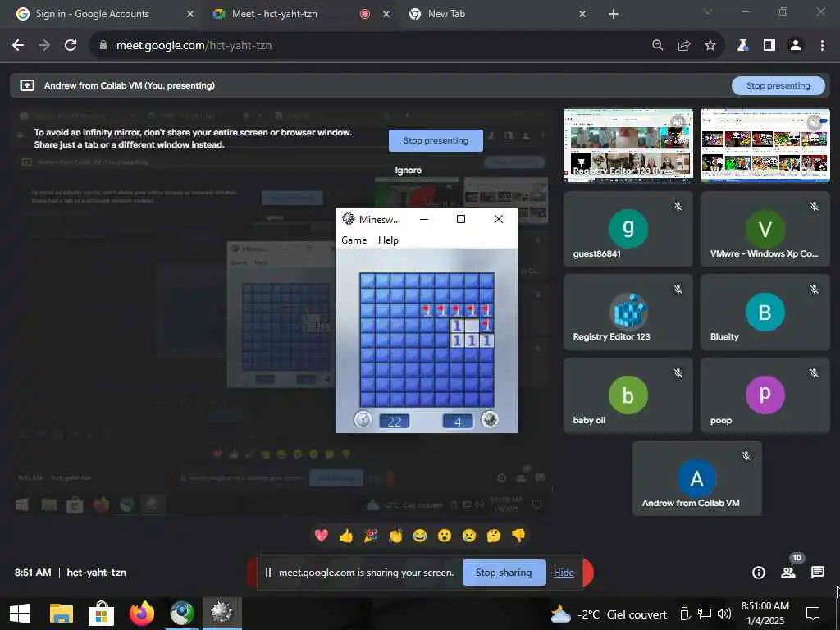Open the Chrome profile avatar
840x630 pixels.
tap(796, 46)
